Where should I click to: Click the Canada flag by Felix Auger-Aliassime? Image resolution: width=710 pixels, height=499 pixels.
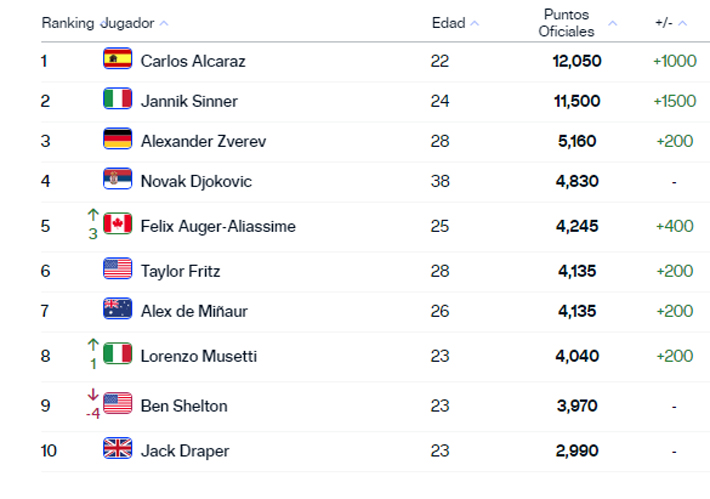pos(117,224)
